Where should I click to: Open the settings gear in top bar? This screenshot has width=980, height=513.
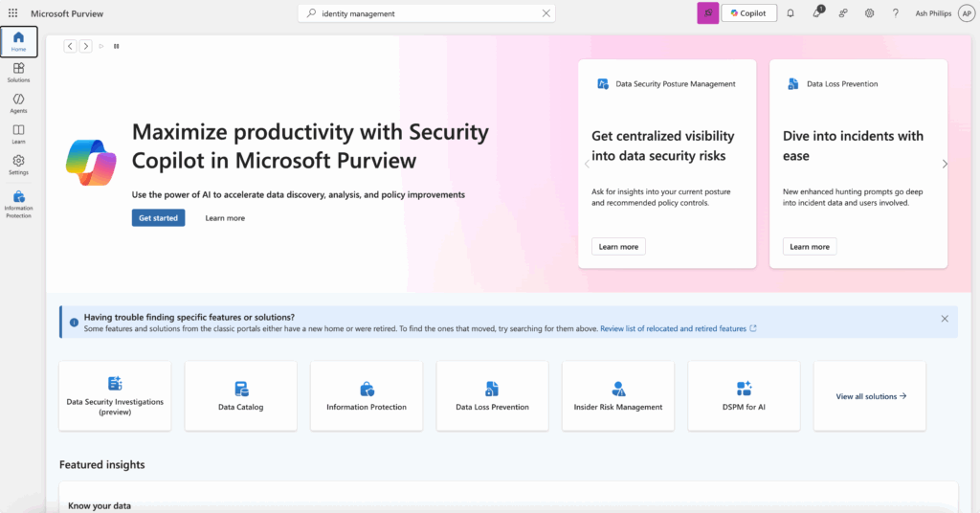coord(869,13)
